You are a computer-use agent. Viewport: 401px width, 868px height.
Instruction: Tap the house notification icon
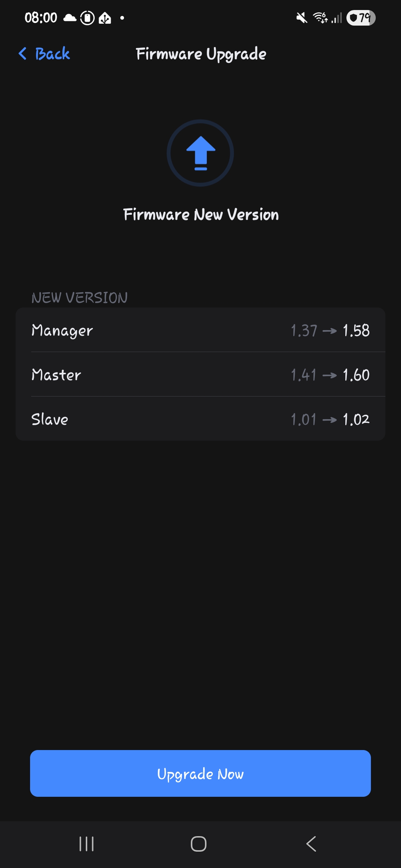coord(105,18)
